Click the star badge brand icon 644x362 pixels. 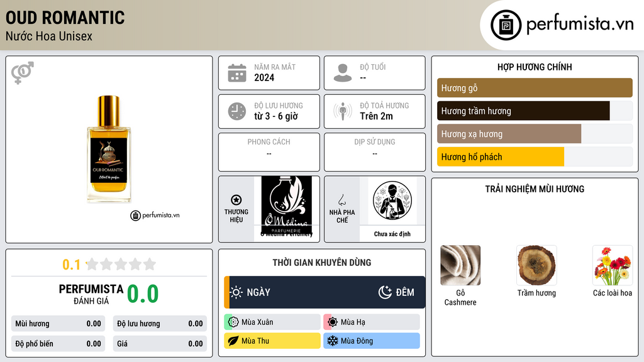coord(236,200)
